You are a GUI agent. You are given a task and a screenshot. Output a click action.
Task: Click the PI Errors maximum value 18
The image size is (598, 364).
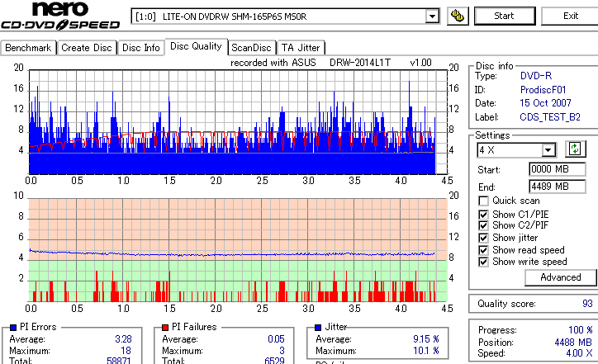[126, 351]
